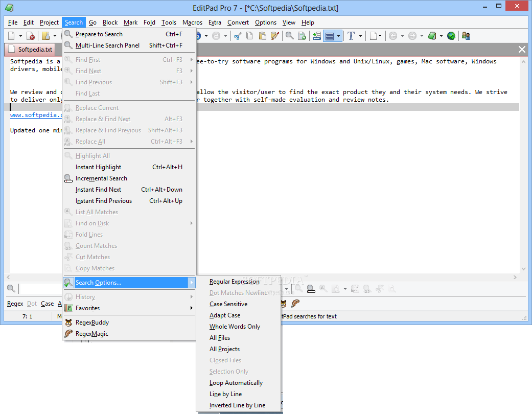The width and height of the screenshot is (532, 414).
Task: Toggle Loop Automatically search option
Action: (x=236, y=383)
